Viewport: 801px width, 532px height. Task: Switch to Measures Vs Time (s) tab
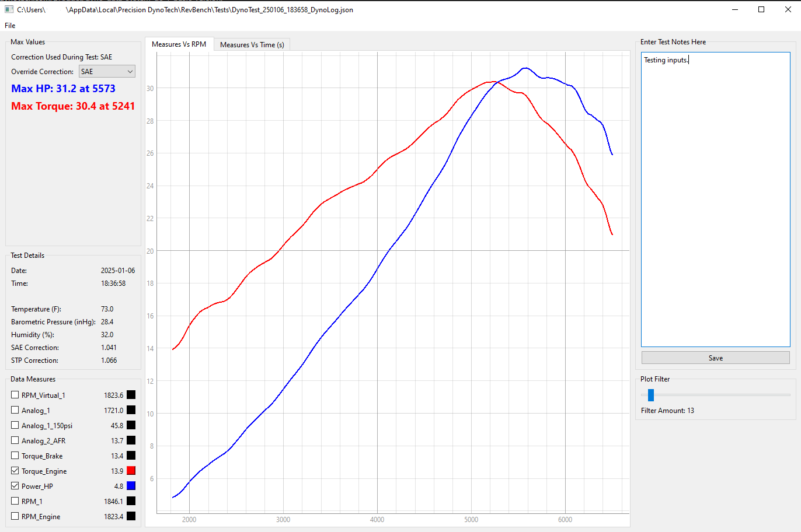click(x=252, y=45)
